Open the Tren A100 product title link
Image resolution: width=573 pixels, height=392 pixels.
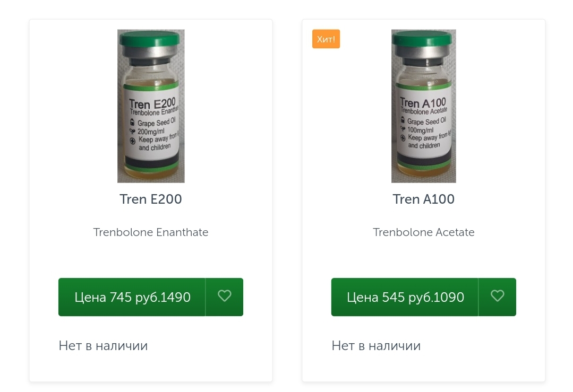pyautogui.click(x=423, y=199)
